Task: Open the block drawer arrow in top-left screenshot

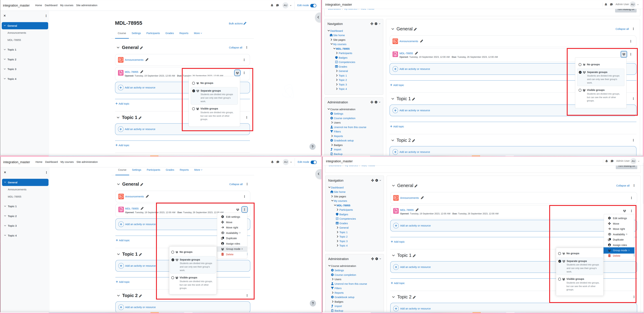Action: pos(318,17)
